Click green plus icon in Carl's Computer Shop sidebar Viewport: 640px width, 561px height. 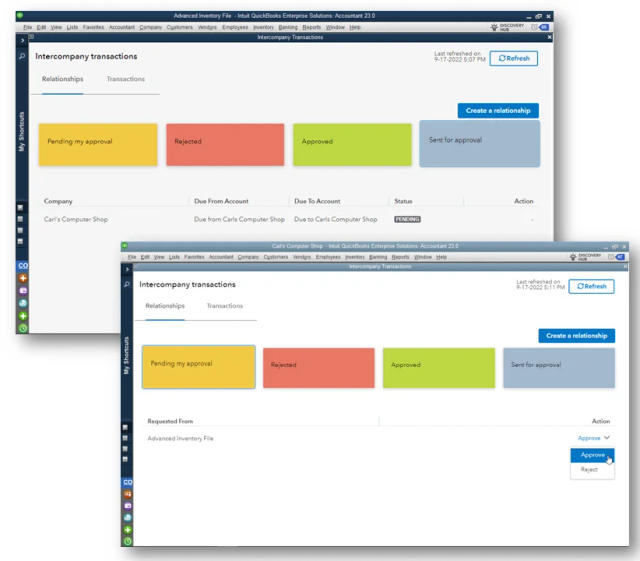pyautogui.click(x=128, y=530)
